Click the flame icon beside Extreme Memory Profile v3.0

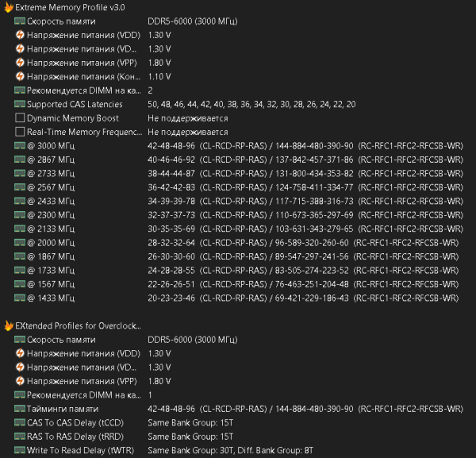point(8,7)
